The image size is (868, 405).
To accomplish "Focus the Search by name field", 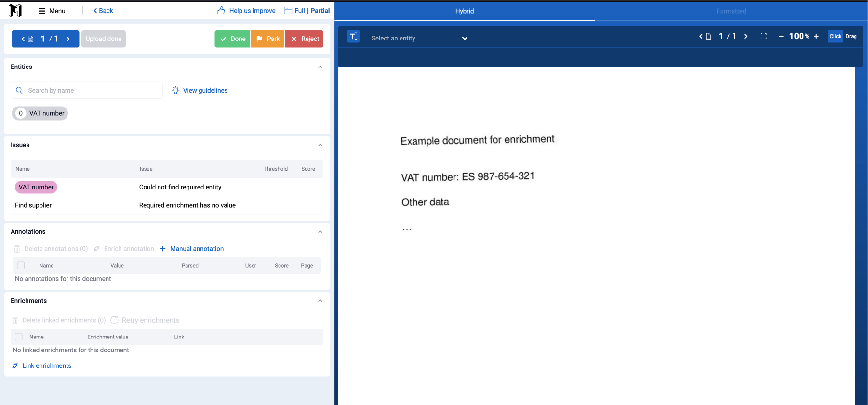I will (x=87, y=90).
